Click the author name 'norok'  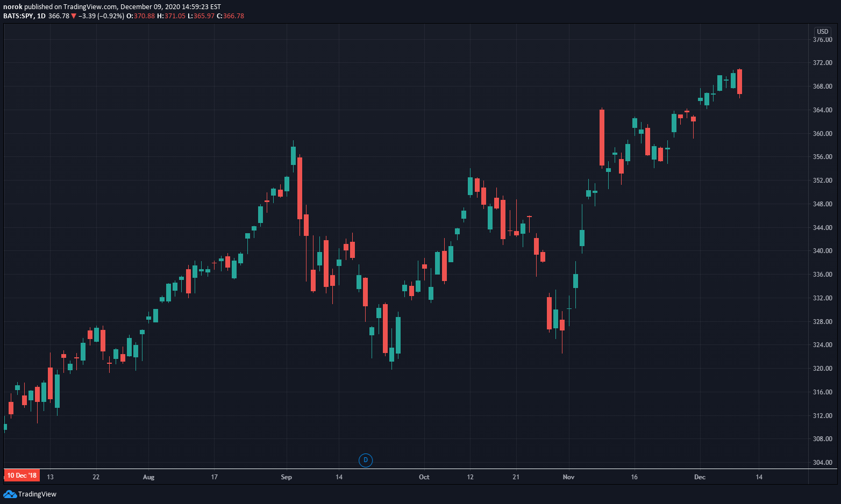pyautogui.click(x=13, y=7)
